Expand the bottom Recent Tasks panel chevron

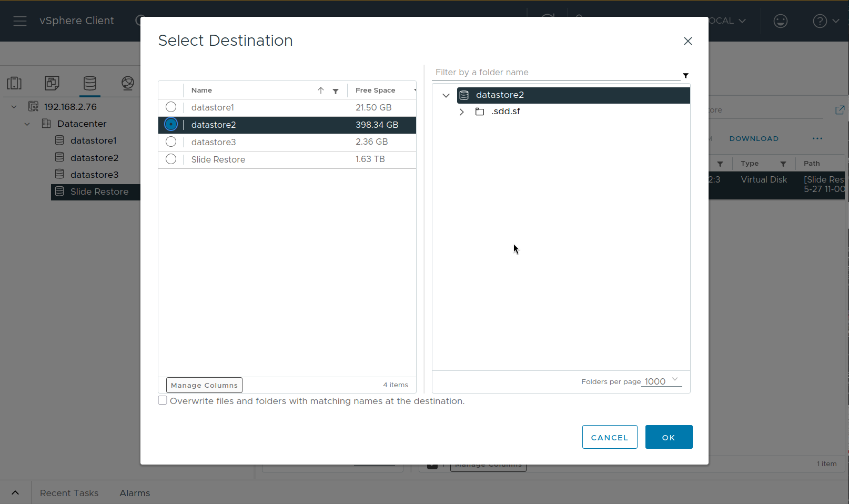point(15,493)
